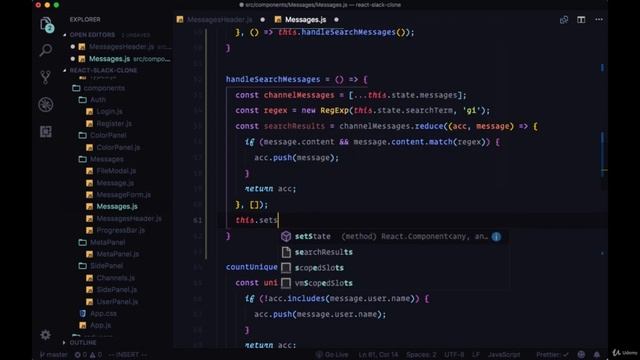Image resolution: width=640 pixels, height=360 pixels.
Task: Expand the OUTLINE section
Action: (83, 342)
